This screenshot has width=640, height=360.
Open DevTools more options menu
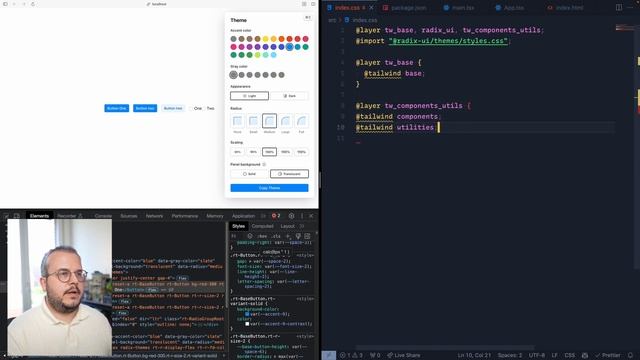pyautogui.click(x=302, y=216)
